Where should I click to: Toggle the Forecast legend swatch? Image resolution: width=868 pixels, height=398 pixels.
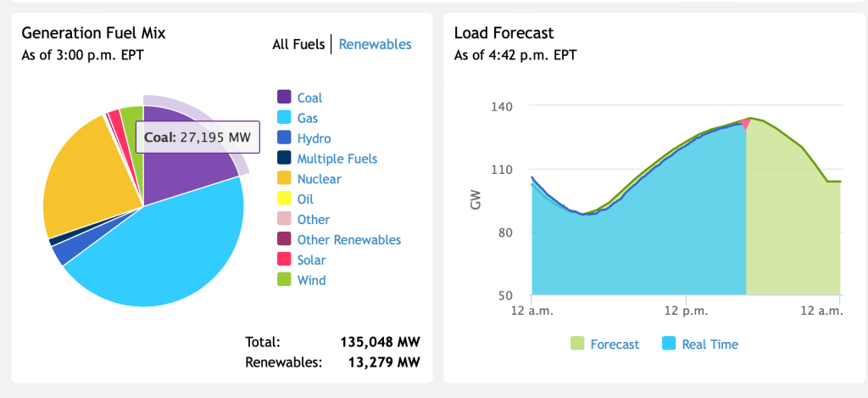577,344
